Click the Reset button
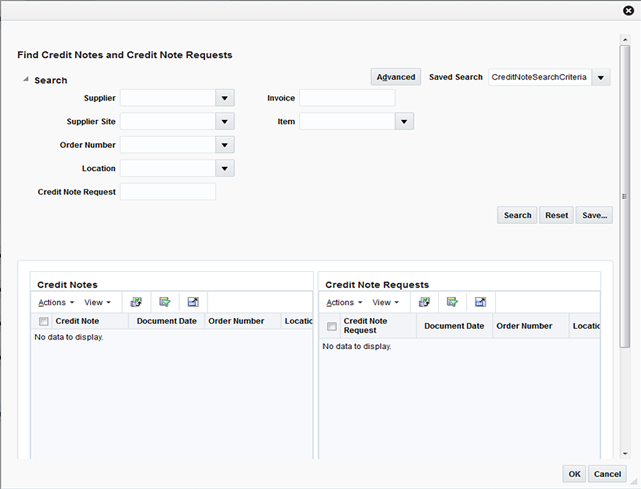641x489 pixels. click(556, 215)
